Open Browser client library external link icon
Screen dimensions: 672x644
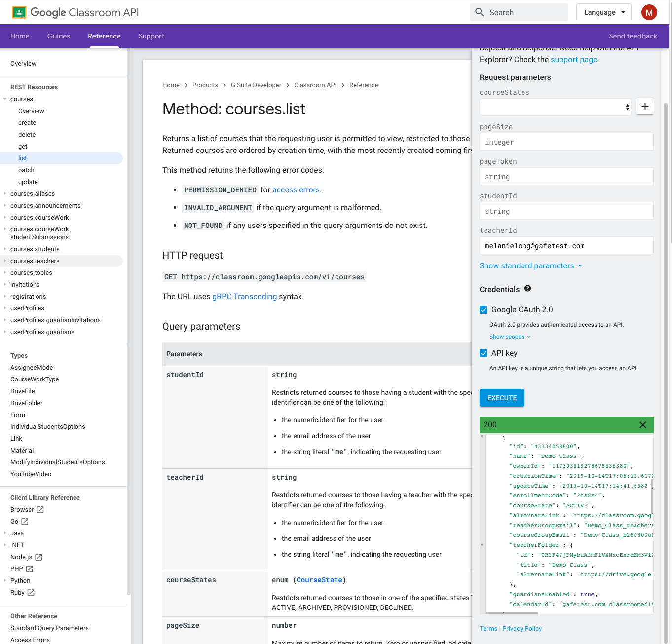[40, 510]
